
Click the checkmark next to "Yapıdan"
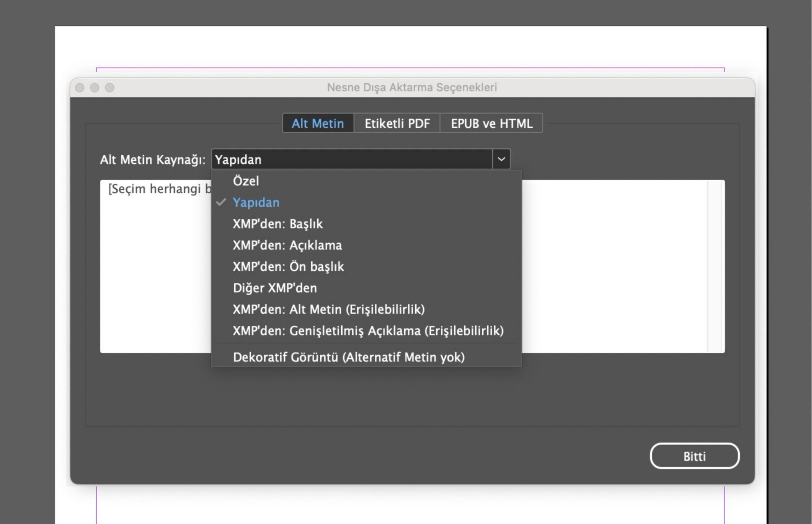221,203
